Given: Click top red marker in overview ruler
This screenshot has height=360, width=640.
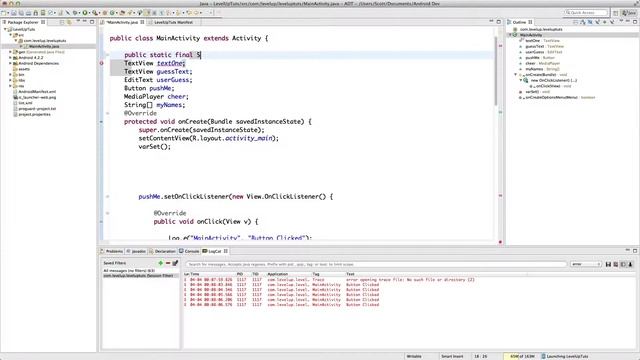Looking at the screenshot, I should coord(500,46).
